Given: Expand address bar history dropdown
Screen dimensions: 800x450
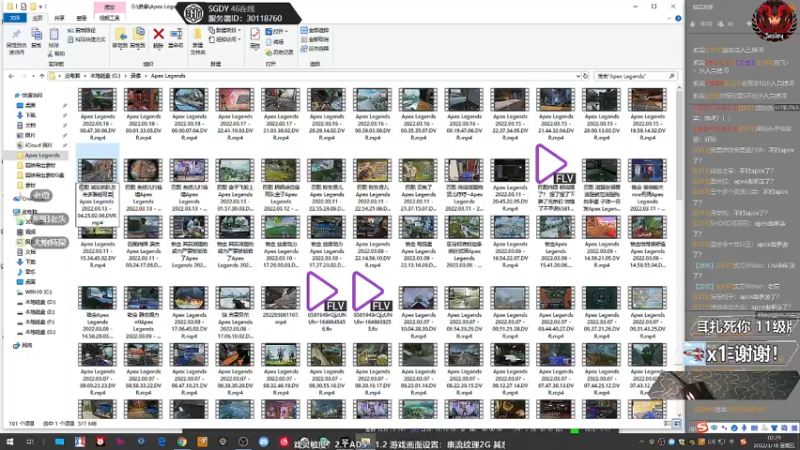Looking at the screenshot, I should (x=578, y=76).
